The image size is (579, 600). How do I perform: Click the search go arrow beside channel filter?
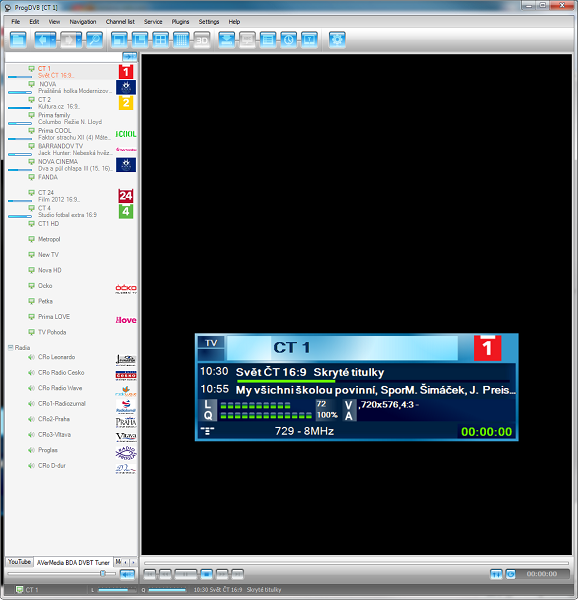click(x=129, y=57)
